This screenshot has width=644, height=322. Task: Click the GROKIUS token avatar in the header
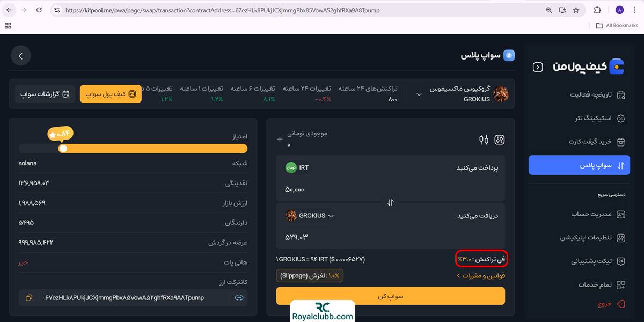coord(501,94)
